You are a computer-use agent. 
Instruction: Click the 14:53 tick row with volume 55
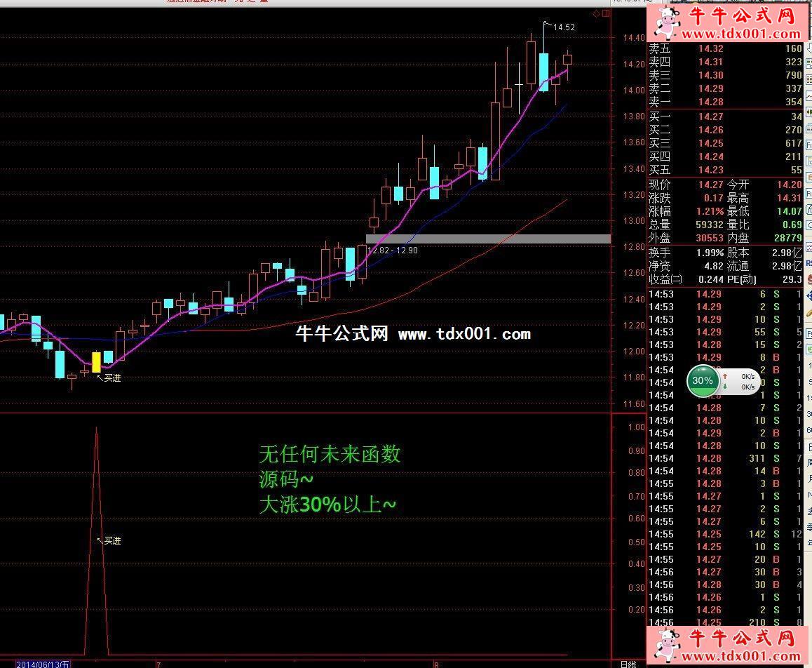pyautogui.click(x=725, y=332)
